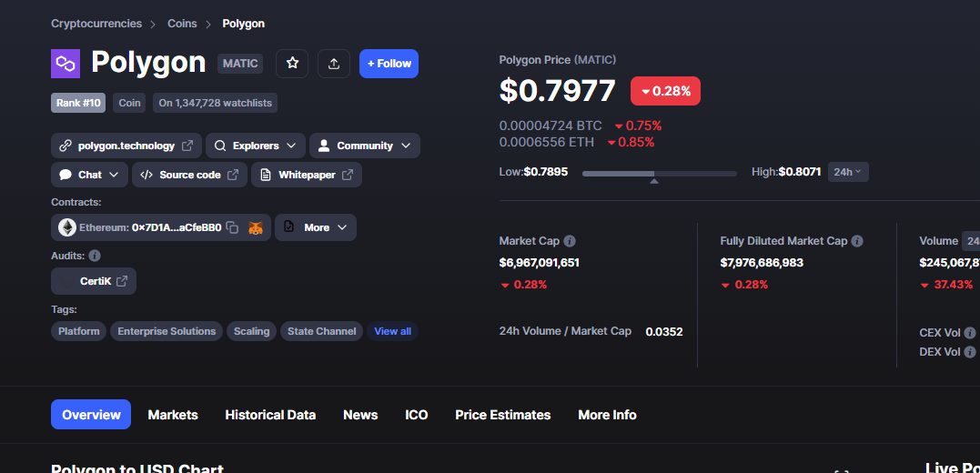
Task: Click the star watchlist icon
Action: click(x=292, y=64)
